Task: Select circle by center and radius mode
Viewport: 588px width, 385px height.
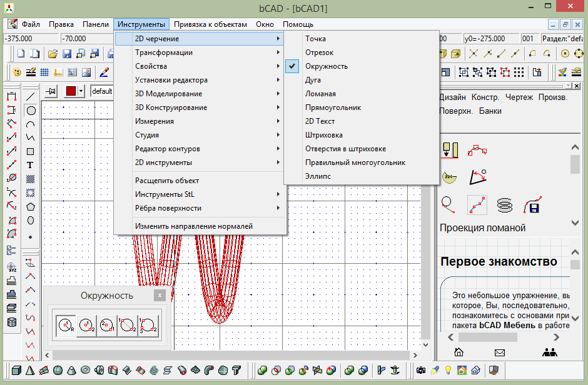Action: [x=66, y=326]
